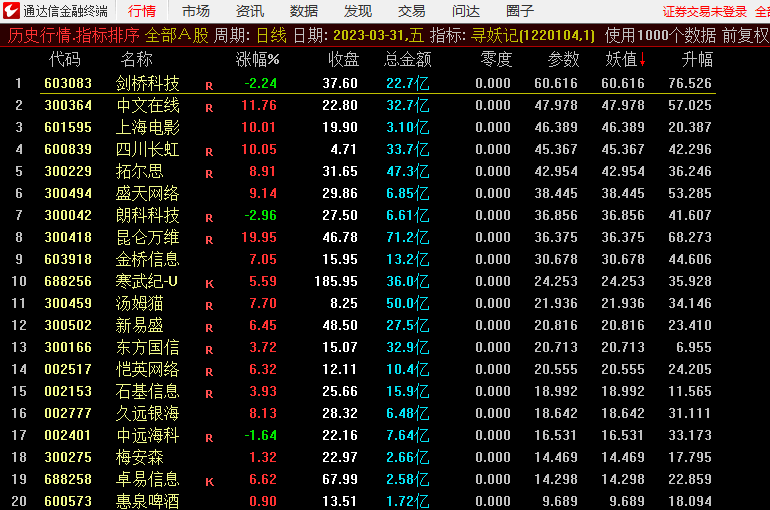Select stock name 金桥信息
The height and width of the screenshot is (510, 770).
(148, 259)
